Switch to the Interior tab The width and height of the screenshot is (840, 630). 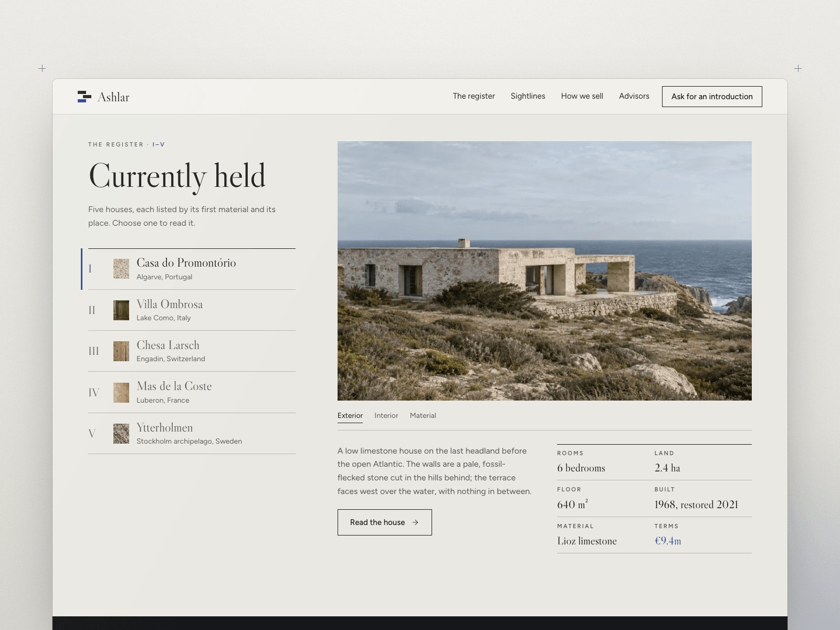[x=386, y=415]
